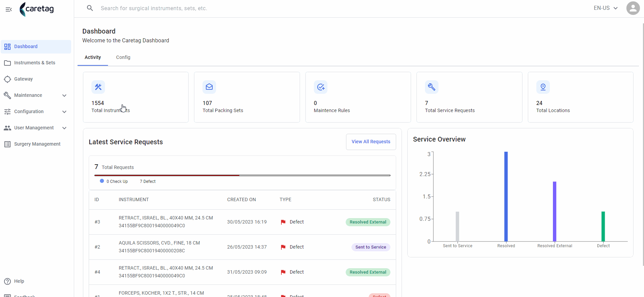The height and width of the screenshot is (297, 644).
Task: Expand the Configuration menu chevron
Action: coord(64,112)
